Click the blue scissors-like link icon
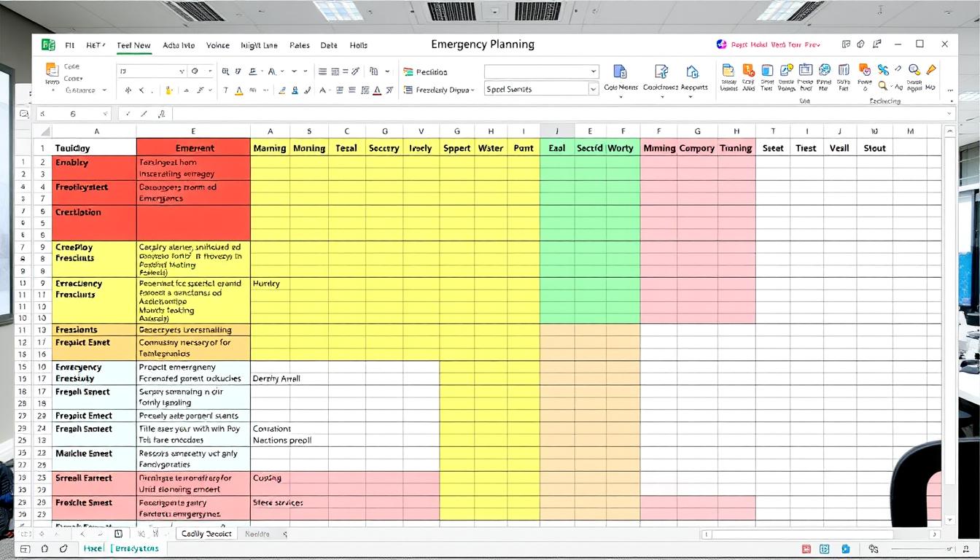This screenshot has width=980, height=560. 883,70
